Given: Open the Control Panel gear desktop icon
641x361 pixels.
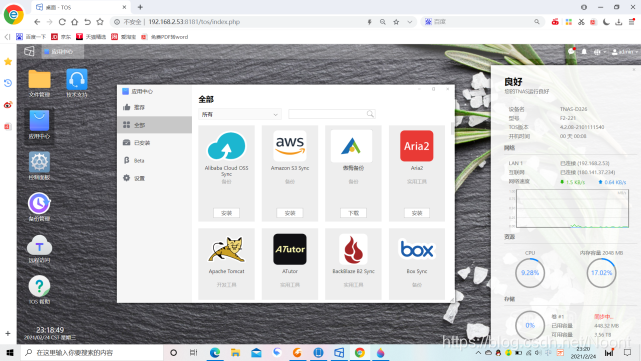Looking at the screenshot, I should click(39, 162).
